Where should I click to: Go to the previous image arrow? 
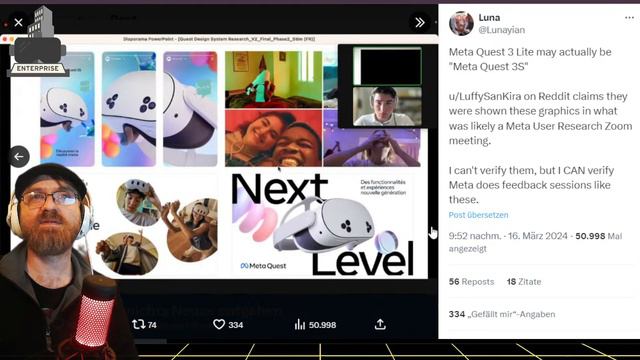19,156
